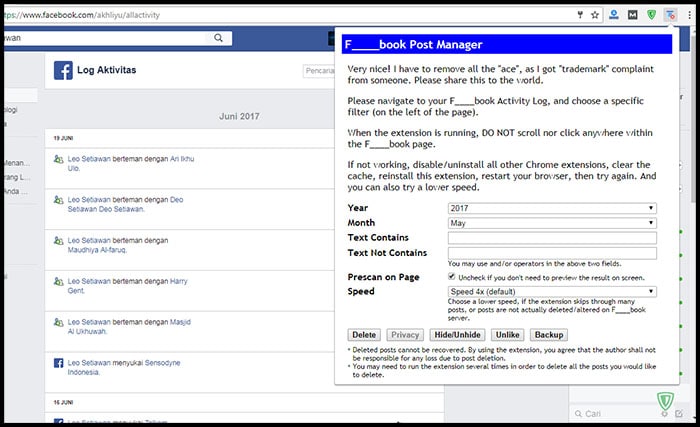The height and width of the screenshot is (427, 700).
Task: Open the Year dropdown showing 2017
Action: (552, 208)
